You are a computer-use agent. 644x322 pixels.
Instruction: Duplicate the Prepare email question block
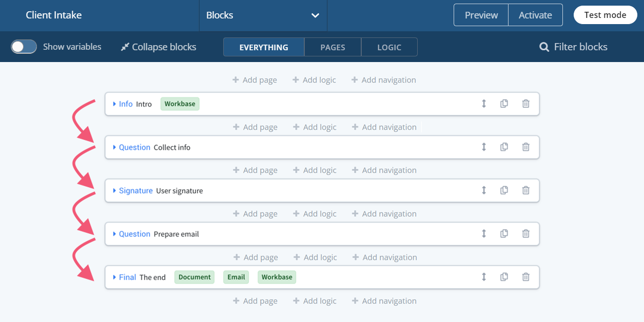pyautogui.click(x=503, y=233)
